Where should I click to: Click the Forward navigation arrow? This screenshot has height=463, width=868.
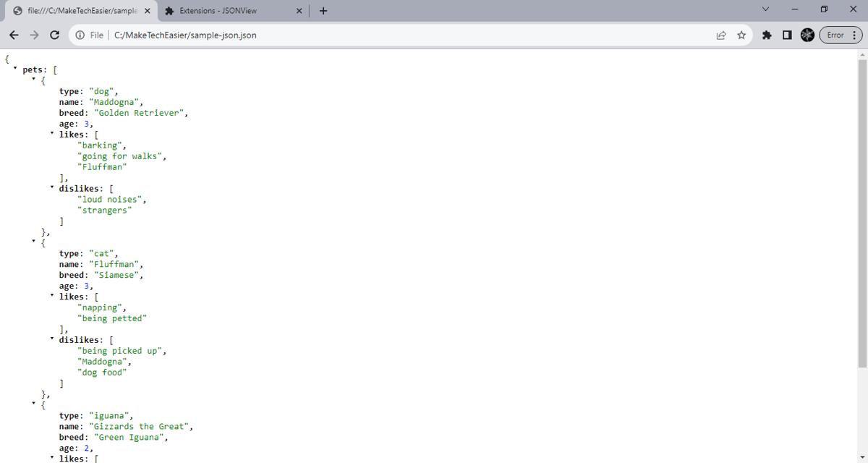click(x=34, y=34)
